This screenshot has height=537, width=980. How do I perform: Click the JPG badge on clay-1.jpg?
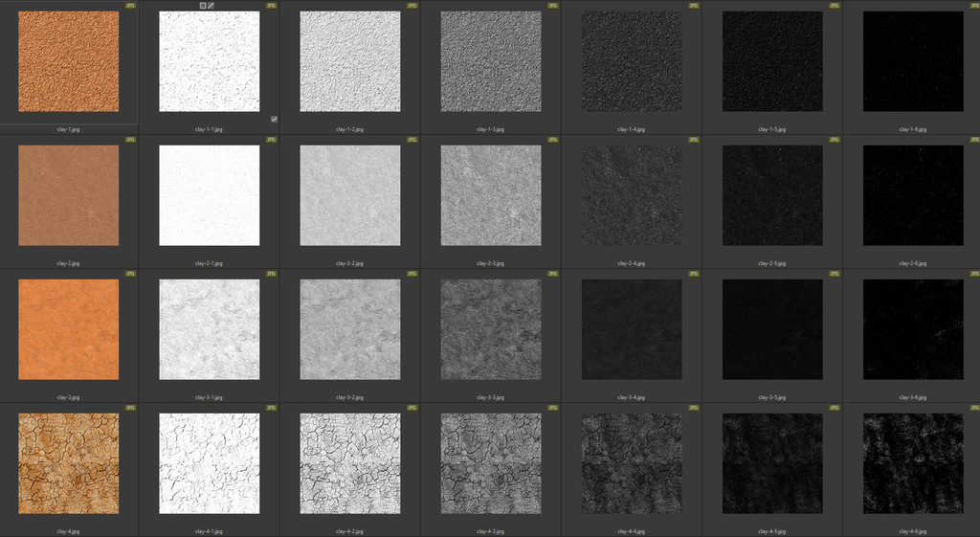click(x=130, y=6)
